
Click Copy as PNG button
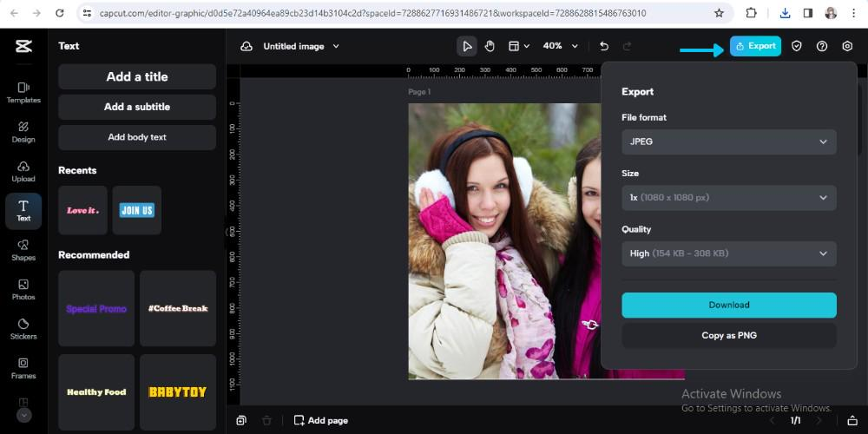729,335
